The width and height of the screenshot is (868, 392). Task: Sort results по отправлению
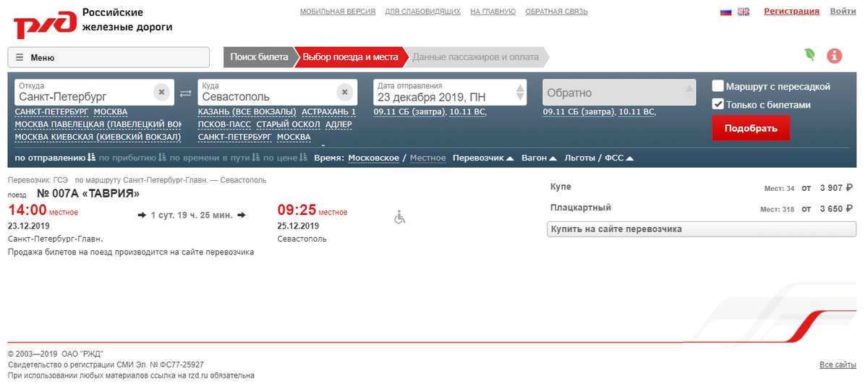coord(55,158)
